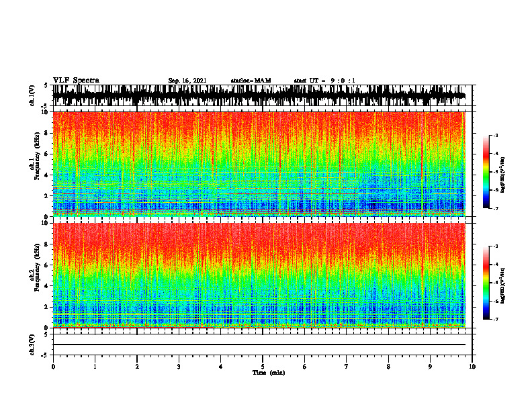Viewport: 532px width, 411px height.
Task: Click inside the ch.2 spectrogram panel
Action: tap(259, 275)
